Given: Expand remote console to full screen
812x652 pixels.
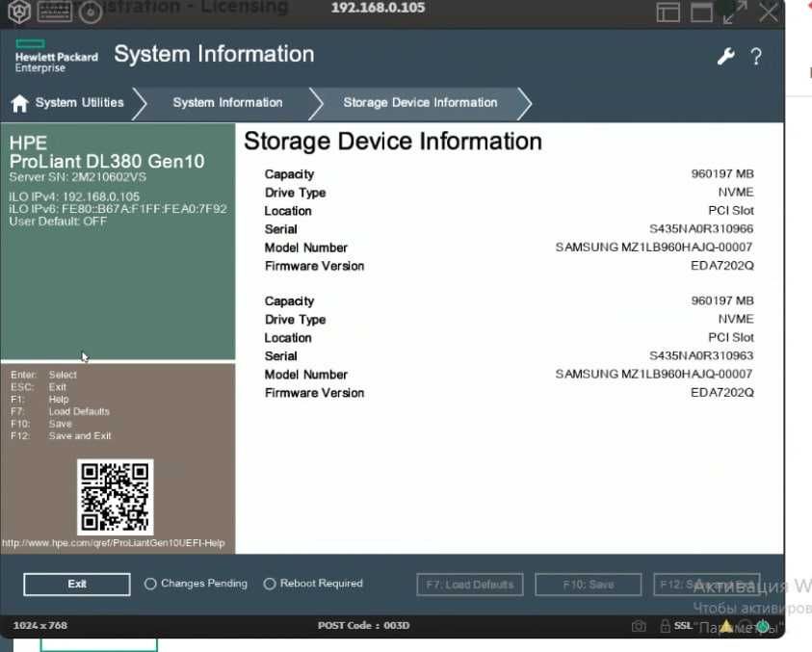Looking at the screenshot, I should [735, 13].
